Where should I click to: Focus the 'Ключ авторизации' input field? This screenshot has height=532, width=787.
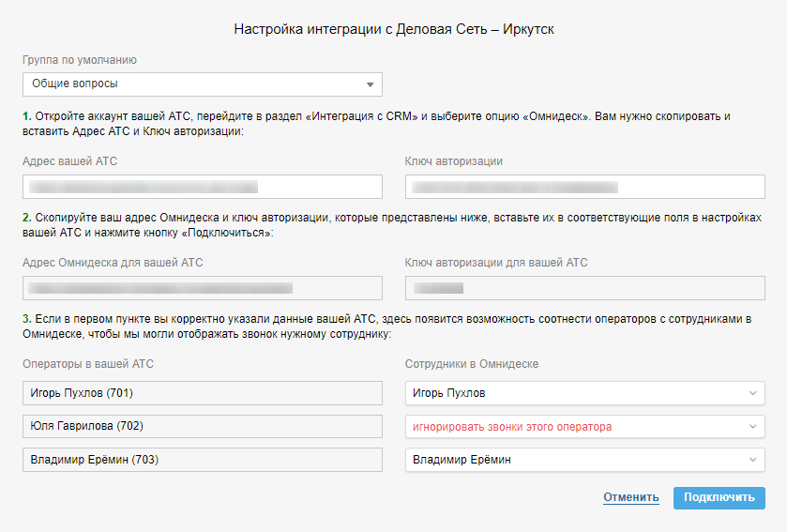584,187
